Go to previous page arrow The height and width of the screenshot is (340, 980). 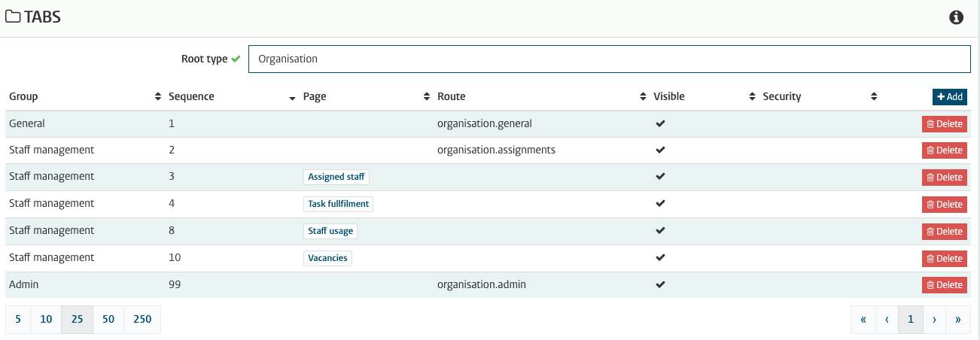click(x=887, y=319)
